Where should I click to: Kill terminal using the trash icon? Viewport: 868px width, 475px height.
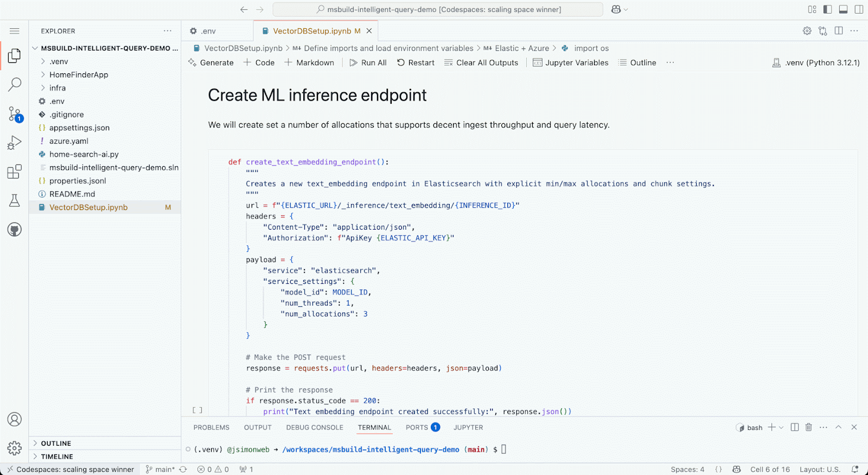808,427
